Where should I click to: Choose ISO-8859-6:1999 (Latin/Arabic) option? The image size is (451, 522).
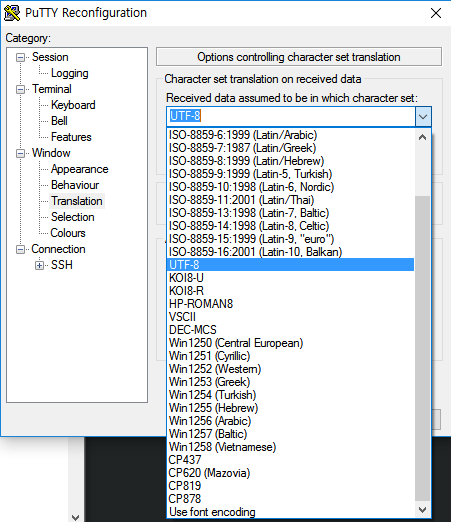(290, 135)
